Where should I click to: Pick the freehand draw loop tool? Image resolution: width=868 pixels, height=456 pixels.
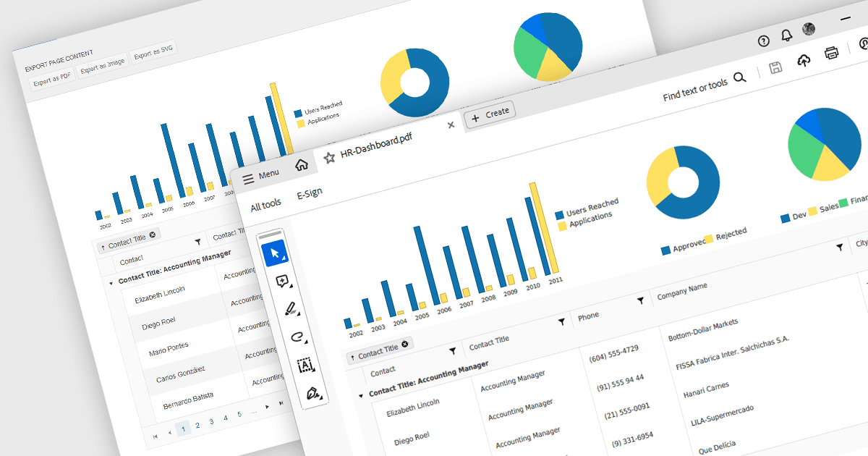pyautogui.click(x=297, y=337)
